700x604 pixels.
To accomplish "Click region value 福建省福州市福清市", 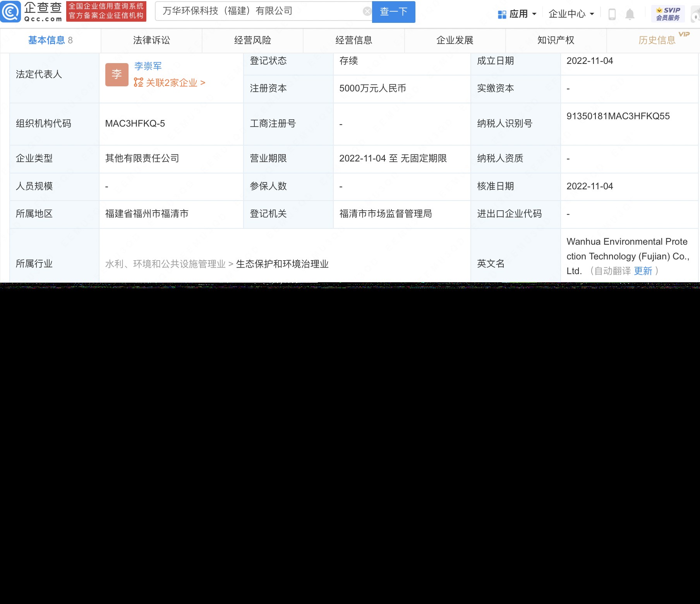I will tap(147, 214).
